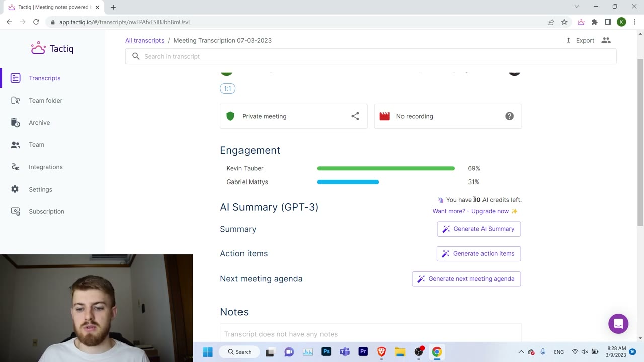Screen dimensions: 644x362
Task: Go to the Archive section
Action: pyautogui.click(x=39, y=123)
